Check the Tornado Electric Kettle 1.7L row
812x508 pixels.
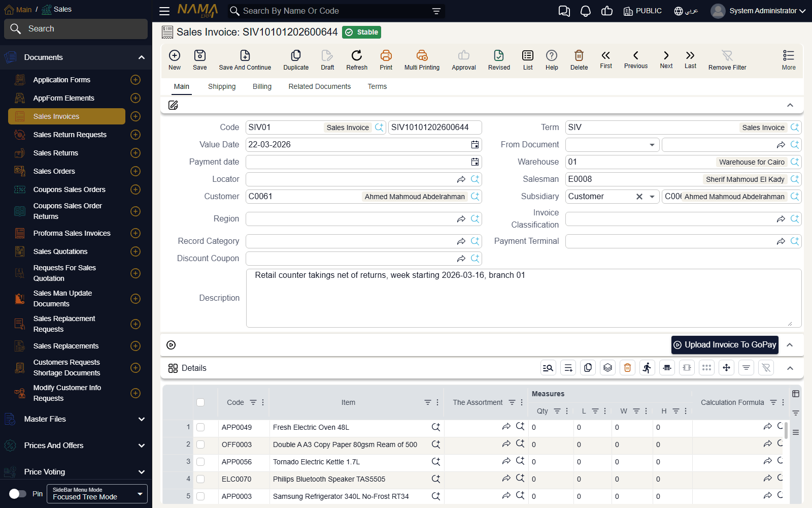[x=200, y=462]
